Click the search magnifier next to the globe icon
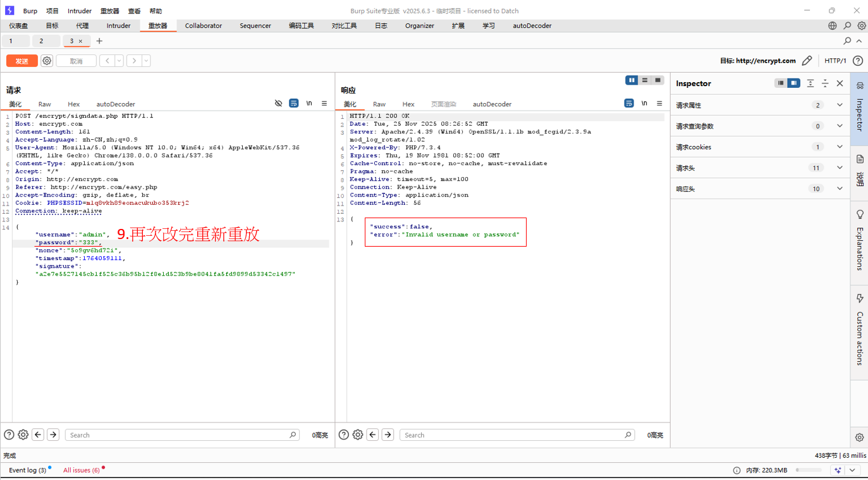Viewport: 868px width, 480px height. [x=847, y=26]
